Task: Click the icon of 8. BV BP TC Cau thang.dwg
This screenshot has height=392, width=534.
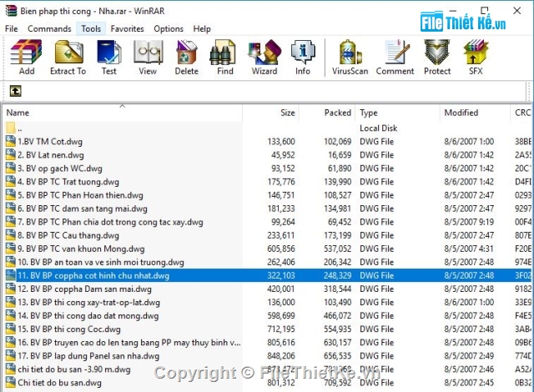Action: point(11,235)
